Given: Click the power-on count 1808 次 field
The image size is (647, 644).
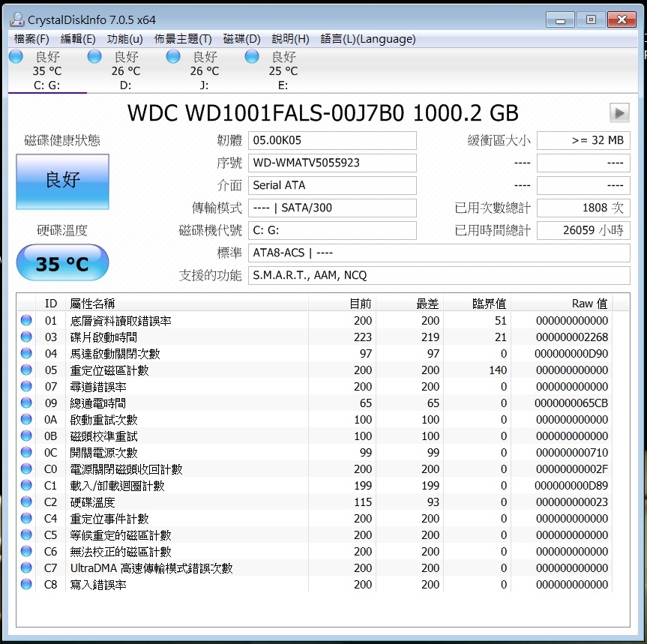Looking at the screenshot, I should 583,208.
